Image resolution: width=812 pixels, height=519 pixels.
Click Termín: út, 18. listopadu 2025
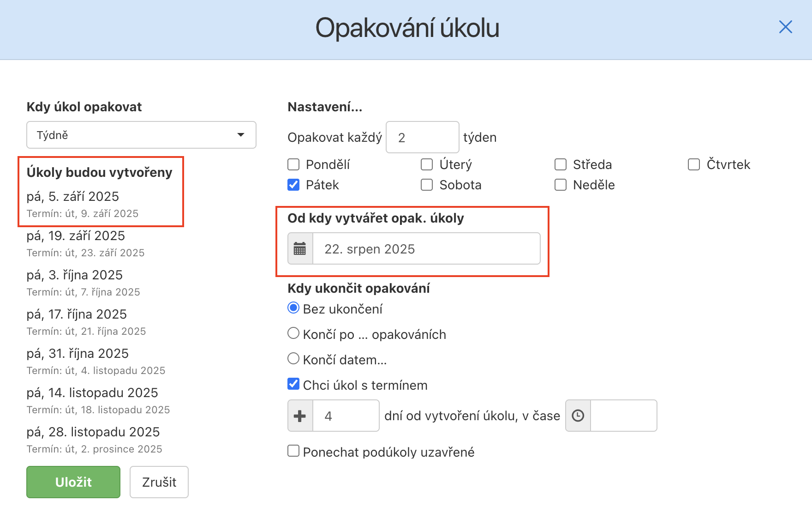(98, 410)
